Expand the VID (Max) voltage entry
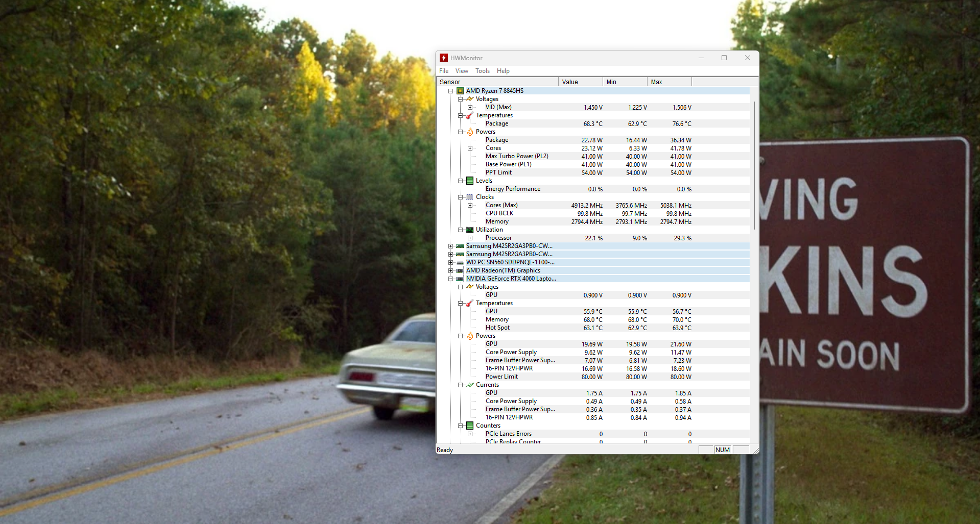This screenshot has height=524, width=980. (470, 107)
